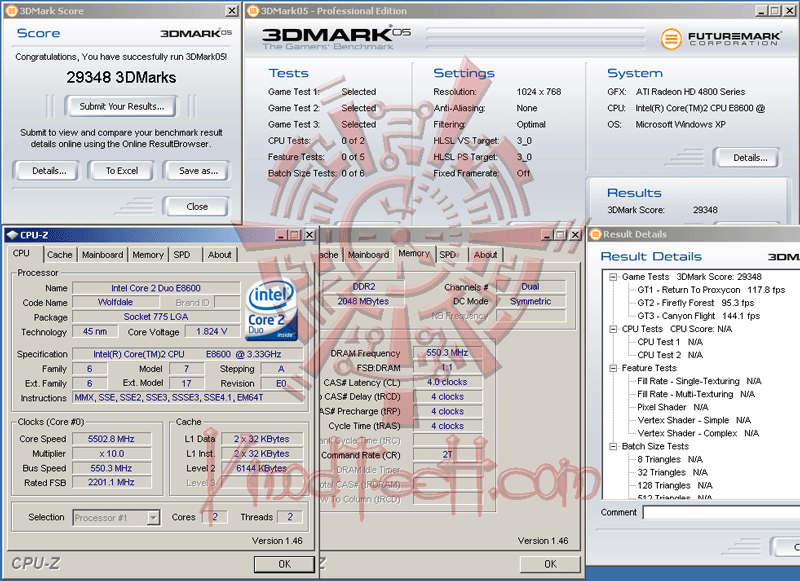Select GT3 - Canyon Flight row
The width and height of the screenshot is (800, 581).
[x=698, y=316]
